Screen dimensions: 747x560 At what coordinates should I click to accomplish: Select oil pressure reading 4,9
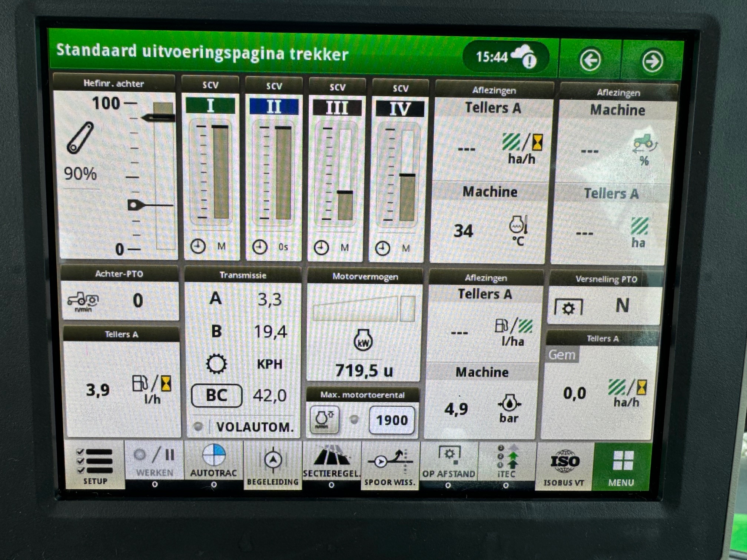[456, 409]
